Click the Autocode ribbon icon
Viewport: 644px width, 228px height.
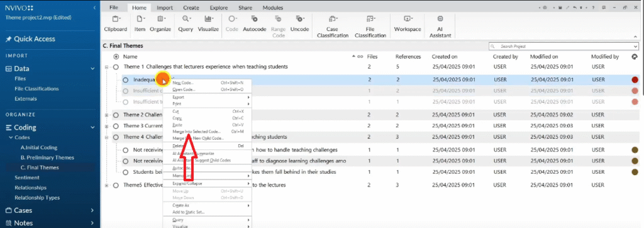(254, 19)
